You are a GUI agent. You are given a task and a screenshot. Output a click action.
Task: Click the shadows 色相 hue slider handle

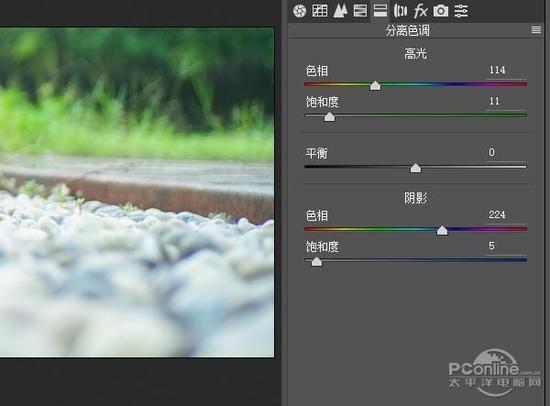[x=442, y=230]
